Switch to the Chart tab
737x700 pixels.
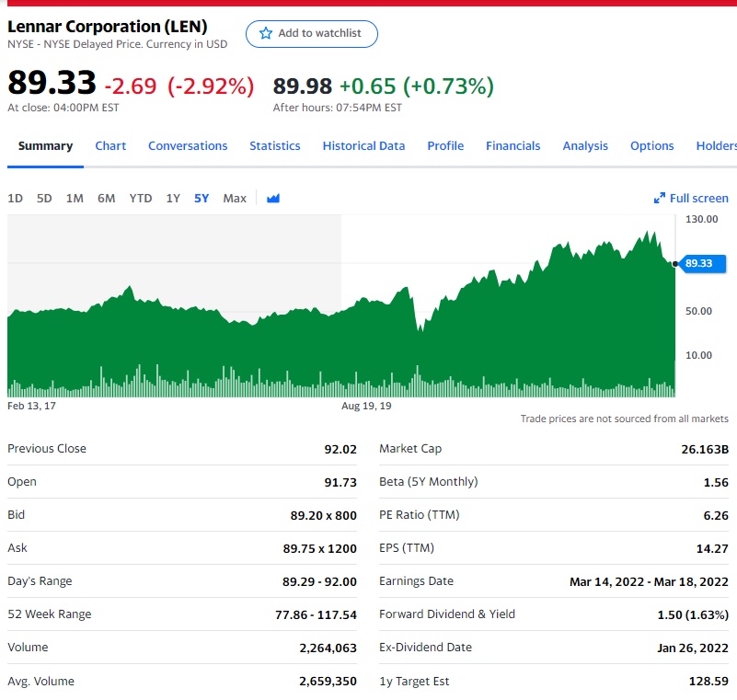coord(110,146)
